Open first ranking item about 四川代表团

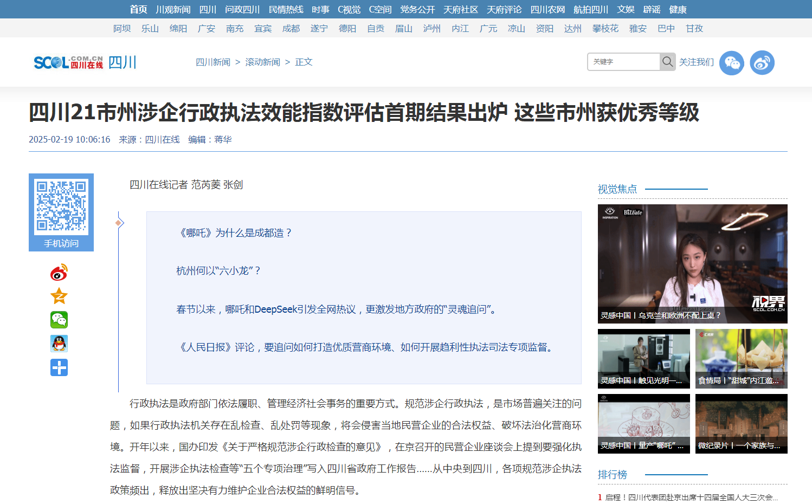(x=691, y=497)
